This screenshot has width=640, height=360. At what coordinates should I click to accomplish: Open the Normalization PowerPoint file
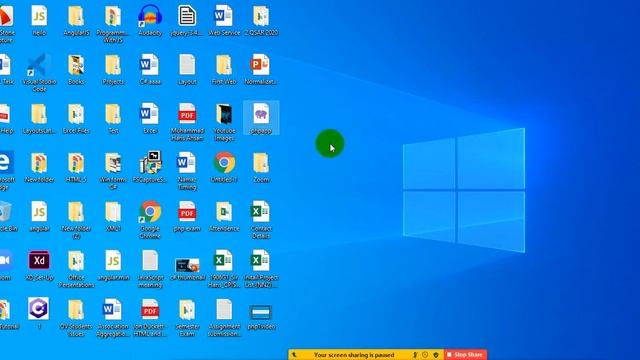(261, 69)
